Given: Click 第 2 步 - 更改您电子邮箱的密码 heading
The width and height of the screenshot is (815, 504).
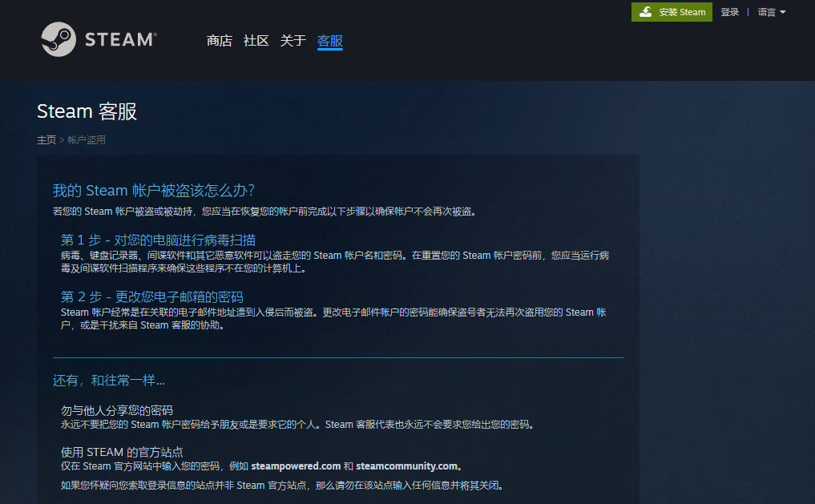Looking at the screenshot, I should click(x=151, y=296).
